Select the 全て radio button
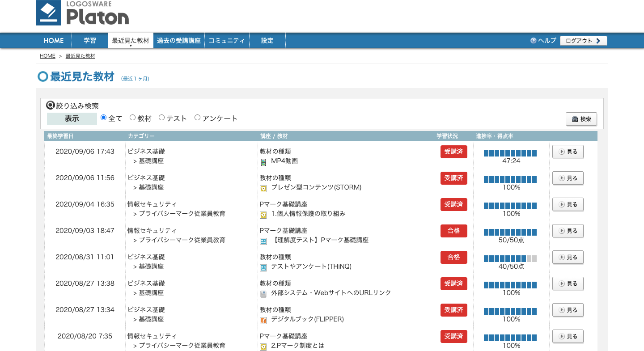This screenshot has height=351, width=644. (x=104, y=118)
